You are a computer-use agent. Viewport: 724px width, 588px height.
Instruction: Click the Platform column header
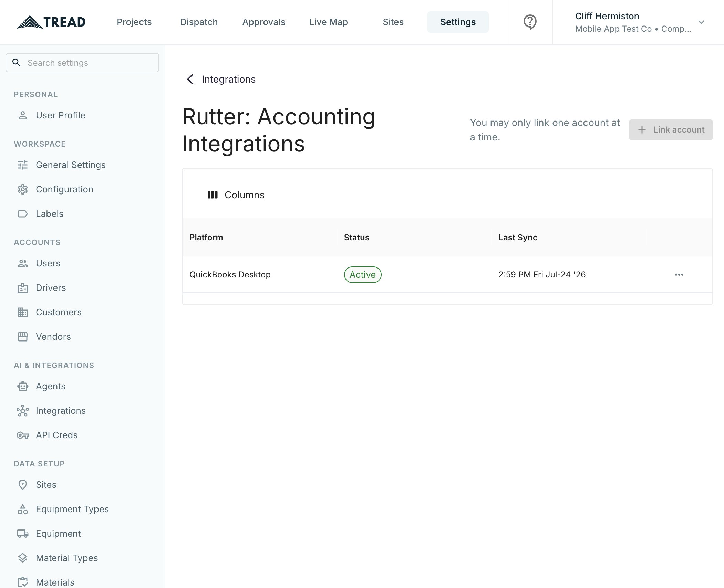click(260, 238)
